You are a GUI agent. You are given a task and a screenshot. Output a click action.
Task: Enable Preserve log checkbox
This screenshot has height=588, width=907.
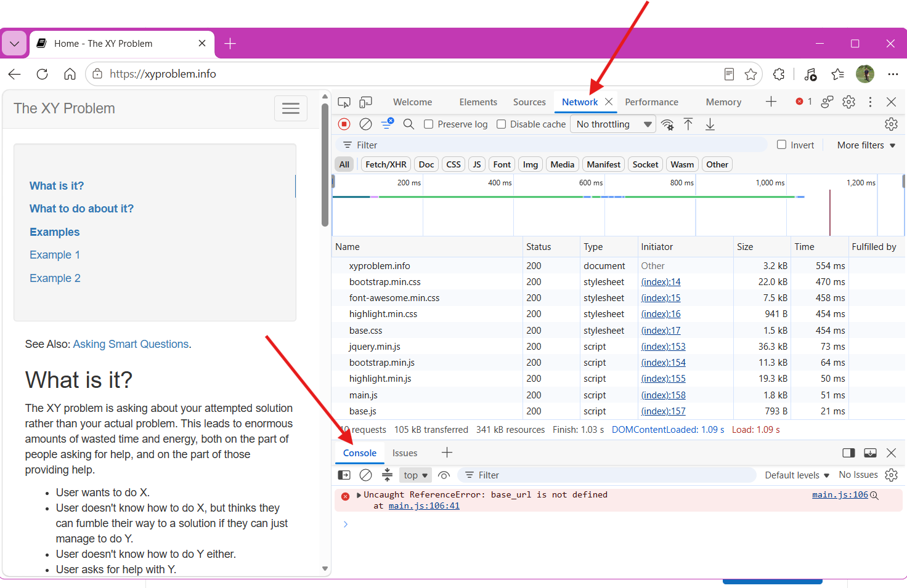click(429, 124)
